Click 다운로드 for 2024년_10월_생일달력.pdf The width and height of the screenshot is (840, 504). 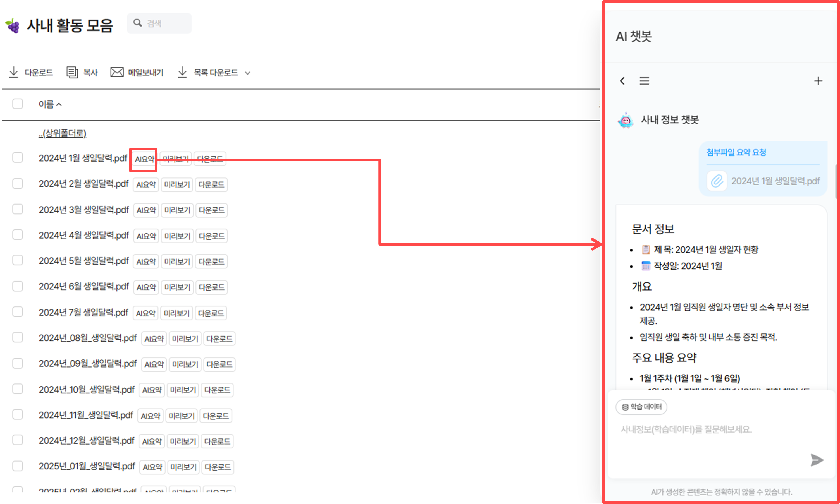point(217,390)
